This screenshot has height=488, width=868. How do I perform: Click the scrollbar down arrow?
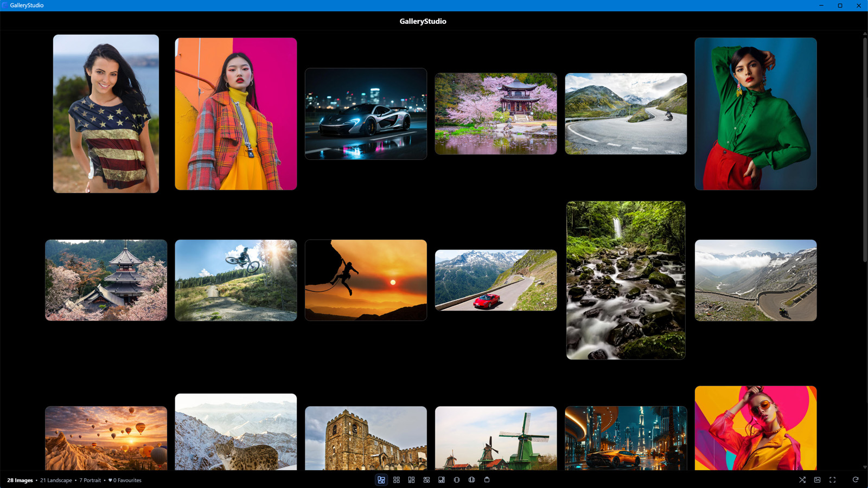coord(865,467)
